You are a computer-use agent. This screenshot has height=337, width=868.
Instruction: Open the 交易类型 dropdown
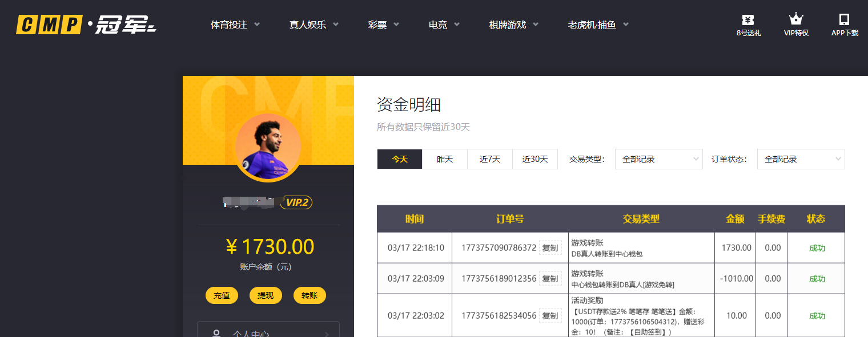(x=658, y=159)
